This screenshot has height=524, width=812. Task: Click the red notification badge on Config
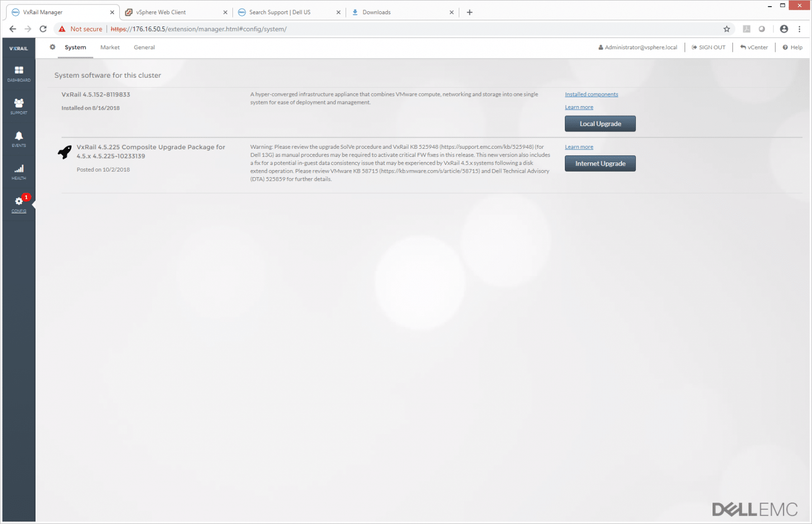click(x=26, y=197)
